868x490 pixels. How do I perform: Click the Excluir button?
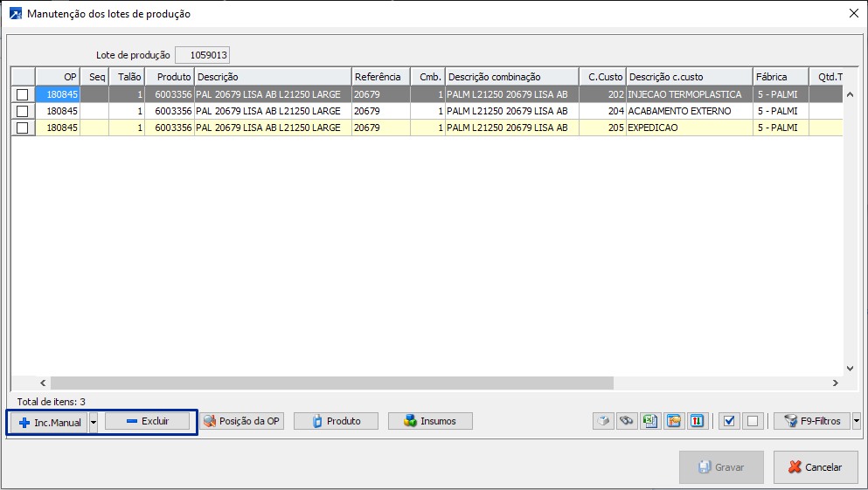point(147,421)
